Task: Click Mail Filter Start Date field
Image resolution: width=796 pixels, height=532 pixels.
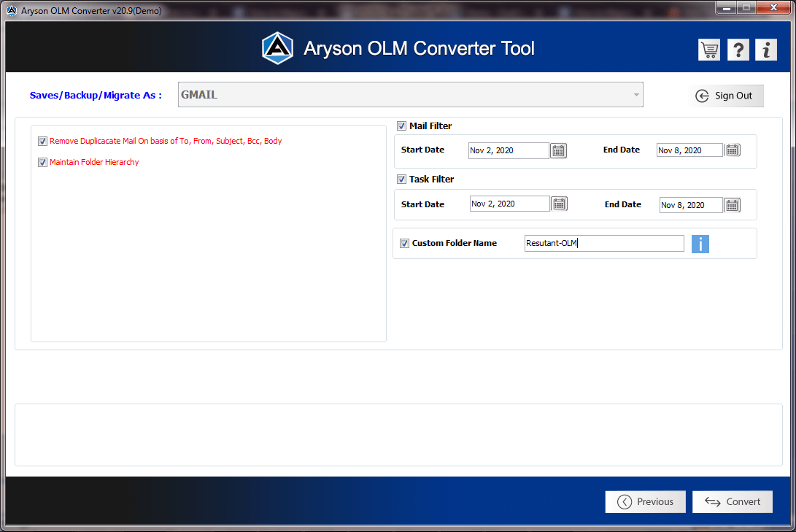Action: (508, 150)
